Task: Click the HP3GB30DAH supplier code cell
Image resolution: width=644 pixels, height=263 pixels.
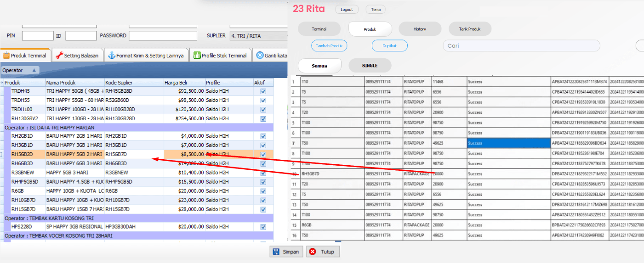Action: (x=134, y=227)
